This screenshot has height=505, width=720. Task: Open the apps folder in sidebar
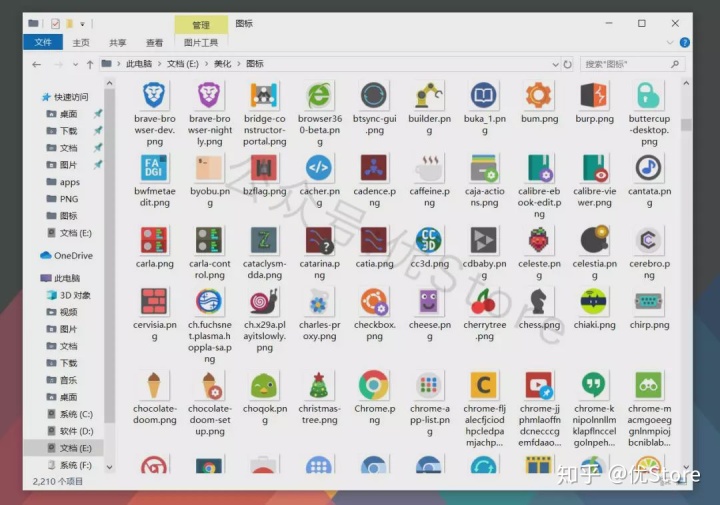[69, 182]
